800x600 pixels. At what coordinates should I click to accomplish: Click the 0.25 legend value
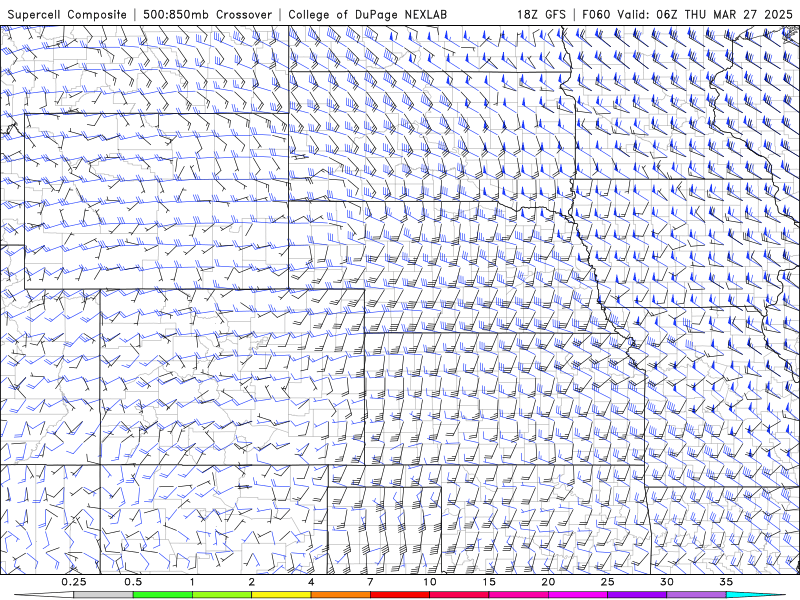(74, 582)
